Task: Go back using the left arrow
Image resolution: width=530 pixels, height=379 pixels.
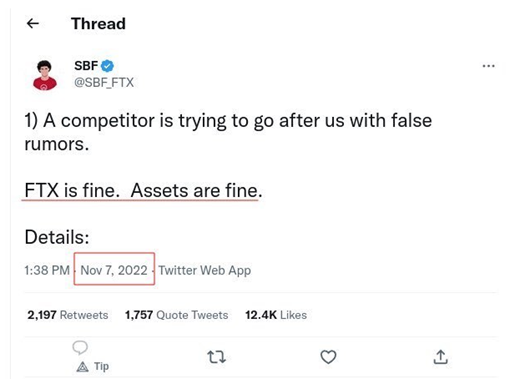Action: coord(33,24)
